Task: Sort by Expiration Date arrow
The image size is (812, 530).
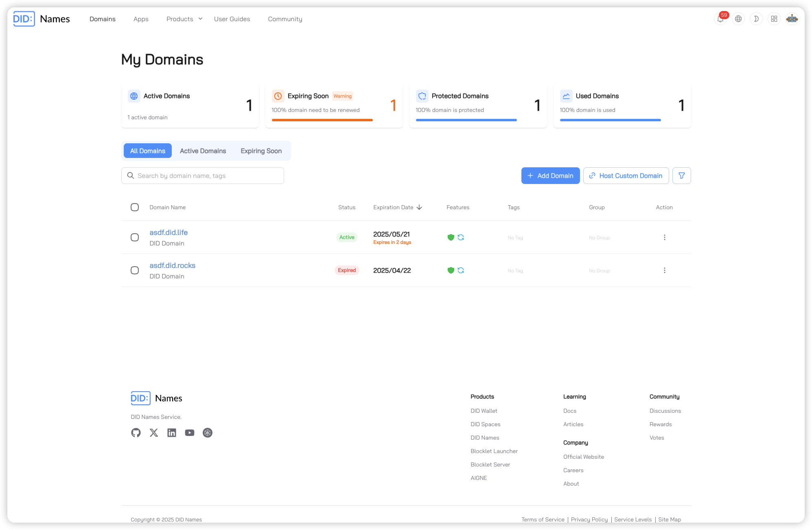Action: tap(419, 207)
